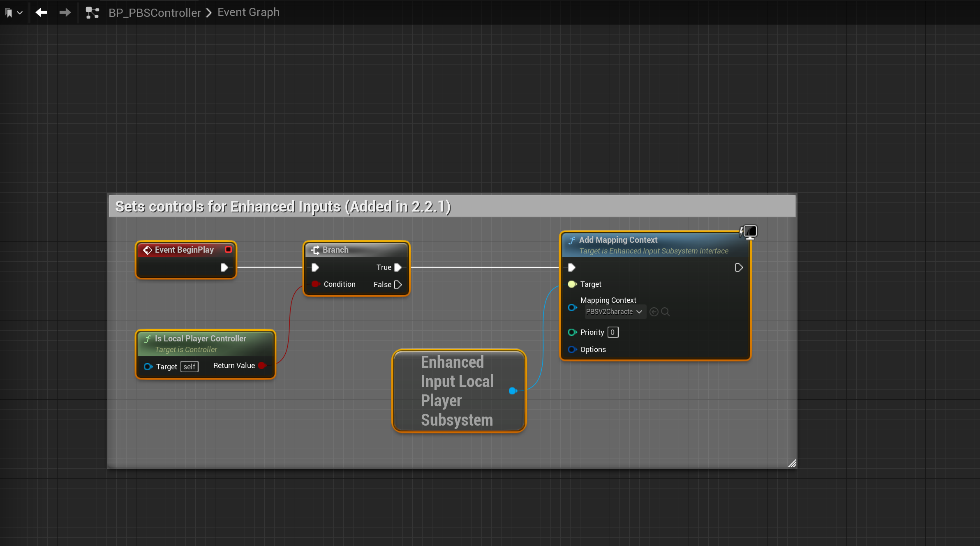Click the use-selected-asset arrow icon
Screen dimensions: 980x546
click(x=654, y=312)
